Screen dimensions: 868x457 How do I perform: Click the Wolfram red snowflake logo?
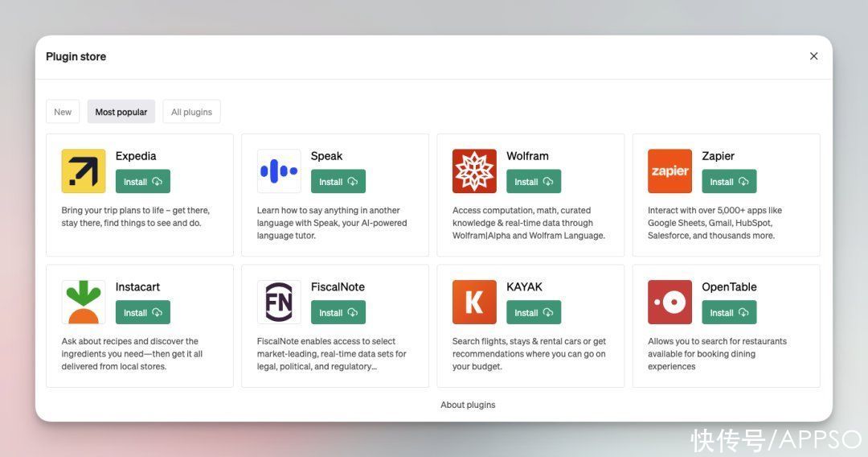tap(474, 171)
